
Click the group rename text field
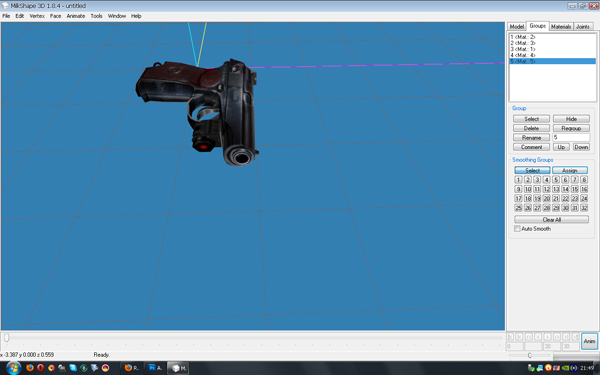pyautogui.click(x=571, y=137)
